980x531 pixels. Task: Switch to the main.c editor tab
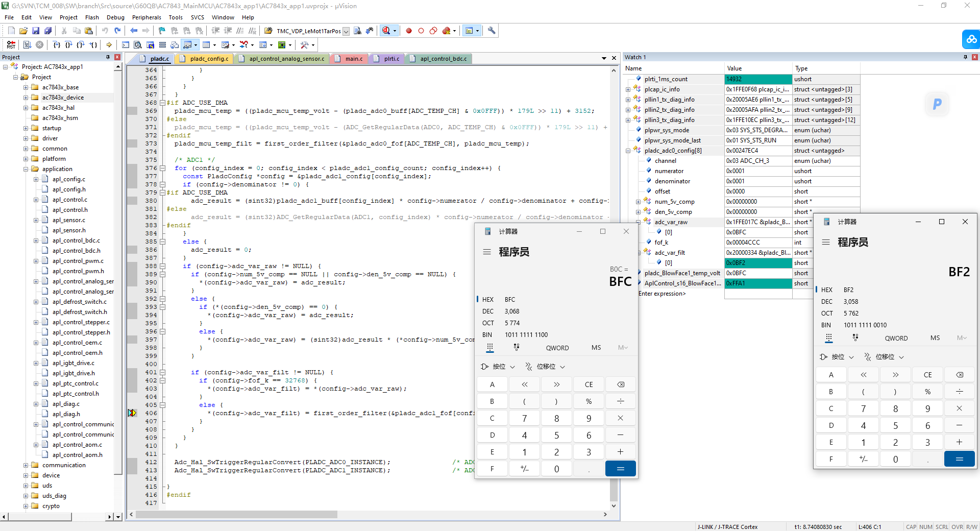pos(353,59)
